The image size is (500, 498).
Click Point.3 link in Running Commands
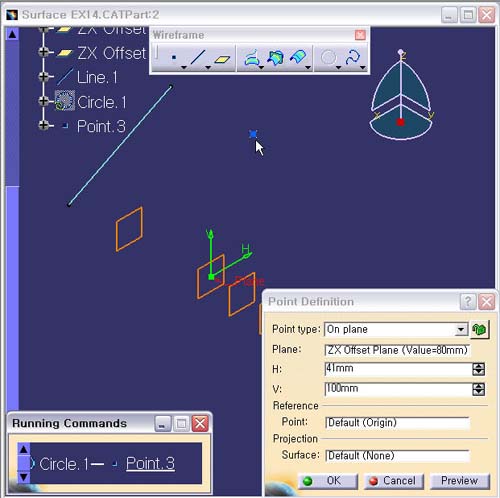coord(150,463)
